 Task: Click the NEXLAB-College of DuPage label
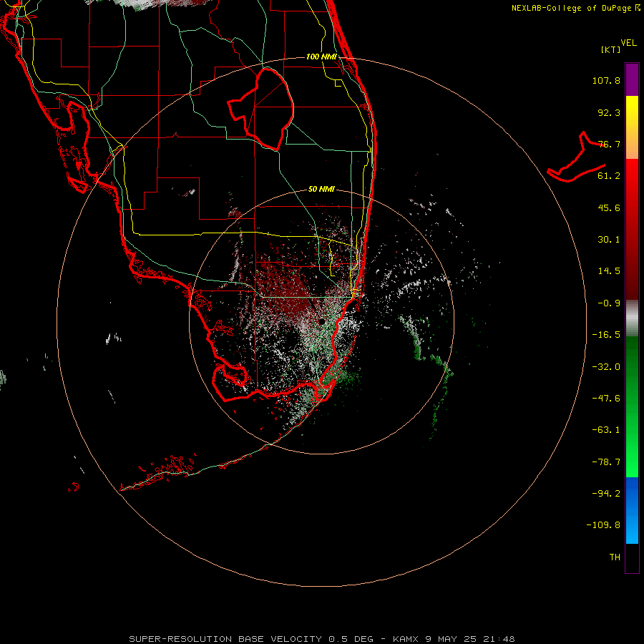(575, 8)
